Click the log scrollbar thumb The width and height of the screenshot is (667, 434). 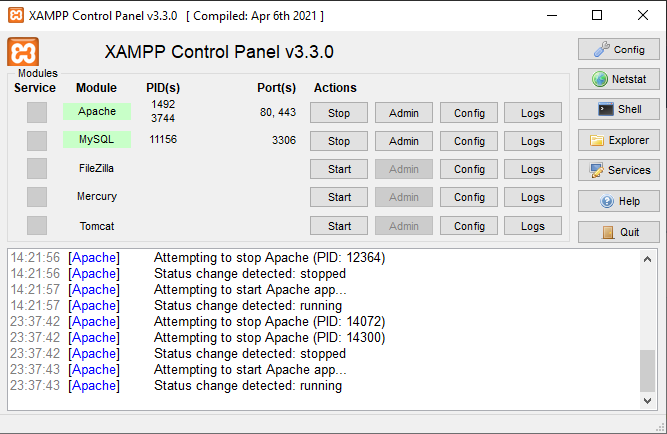(x=647, y=371)
